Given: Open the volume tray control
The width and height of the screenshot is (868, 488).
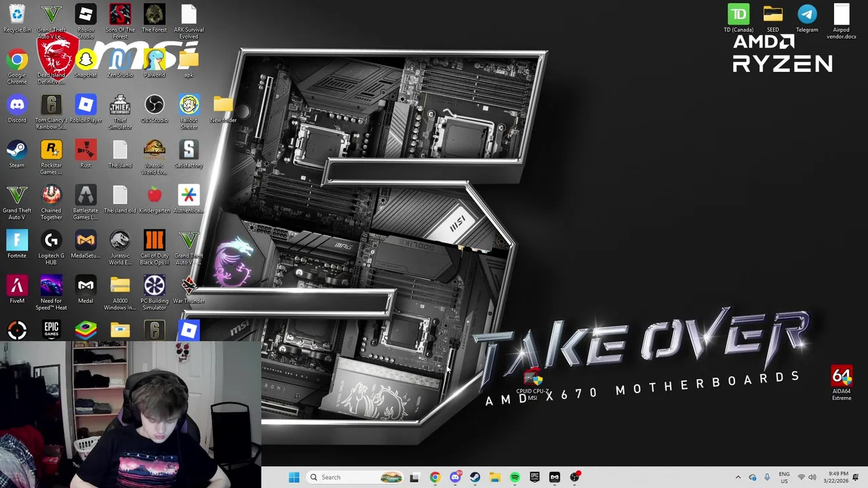Looking at the screenshot, I should [x=812, y=477].
